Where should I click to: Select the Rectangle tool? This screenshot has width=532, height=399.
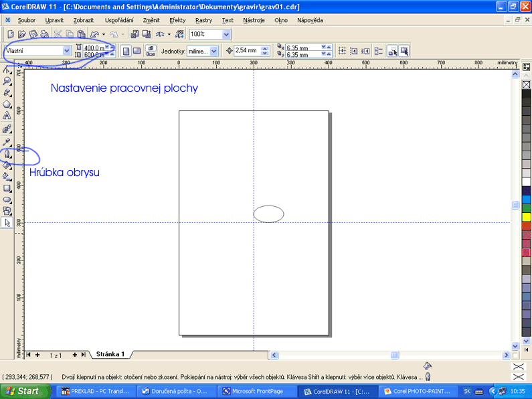tap(7, 188)
